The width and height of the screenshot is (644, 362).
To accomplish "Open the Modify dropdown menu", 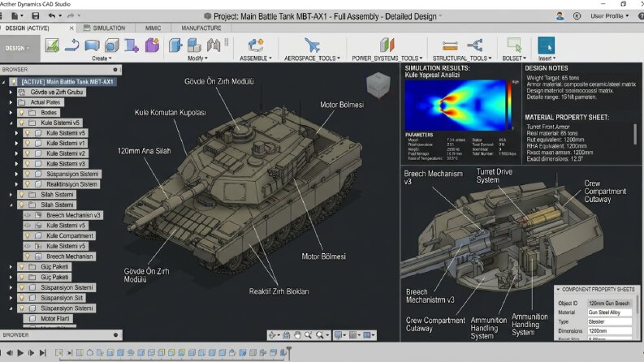I will pyautogui.click(x=197, y=58).
